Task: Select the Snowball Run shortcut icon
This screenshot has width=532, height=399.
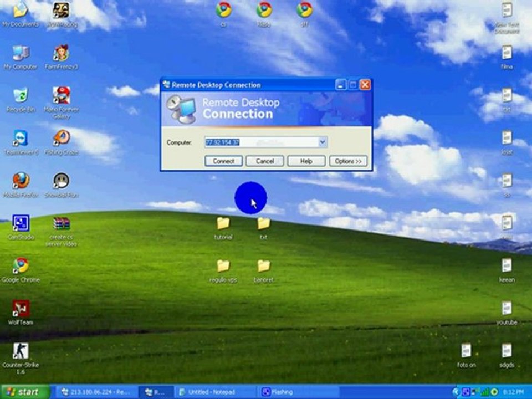Action: [62, 185]
